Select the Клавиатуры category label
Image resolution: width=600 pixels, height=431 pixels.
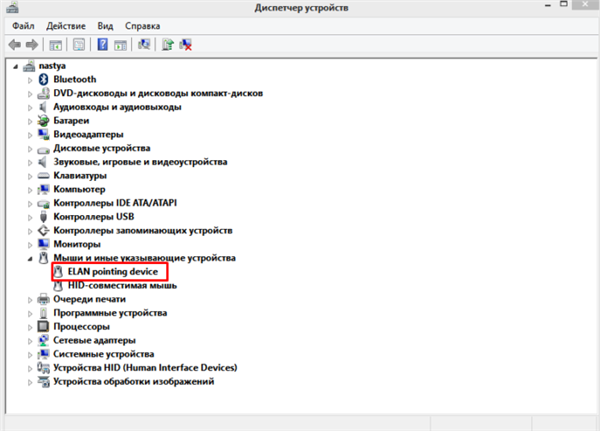pos(80,176)
